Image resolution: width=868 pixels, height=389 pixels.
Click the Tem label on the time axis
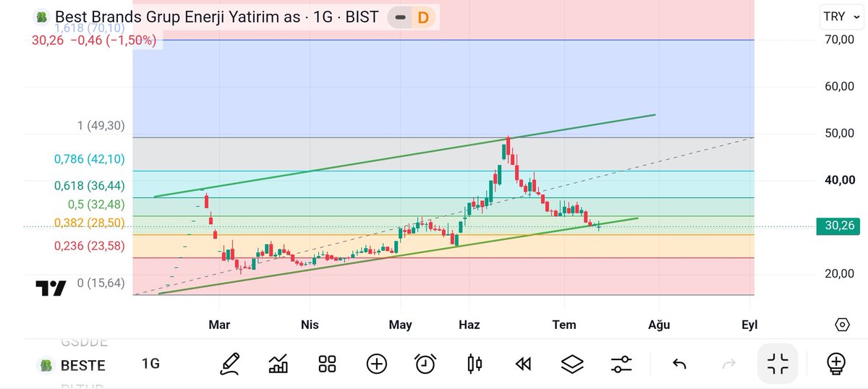pos(564,325)
